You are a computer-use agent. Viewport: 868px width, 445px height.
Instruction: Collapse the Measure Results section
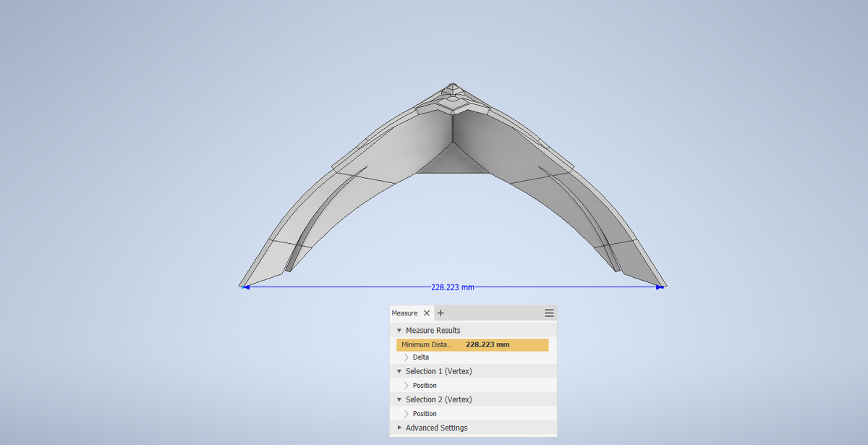399,331
